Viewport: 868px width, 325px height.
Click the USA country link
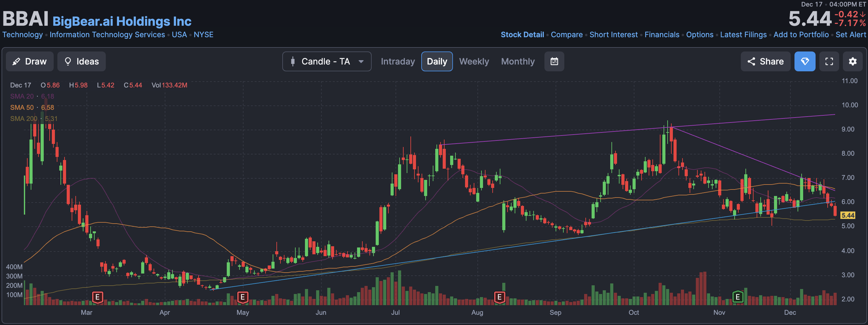[179, 35]
